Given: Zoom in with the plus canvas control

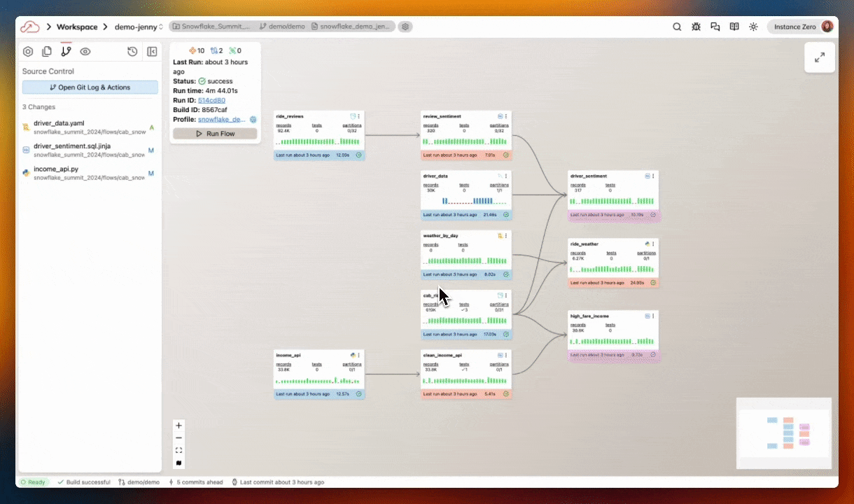Looking at the screenshot, I should click(x=178, y=426).
